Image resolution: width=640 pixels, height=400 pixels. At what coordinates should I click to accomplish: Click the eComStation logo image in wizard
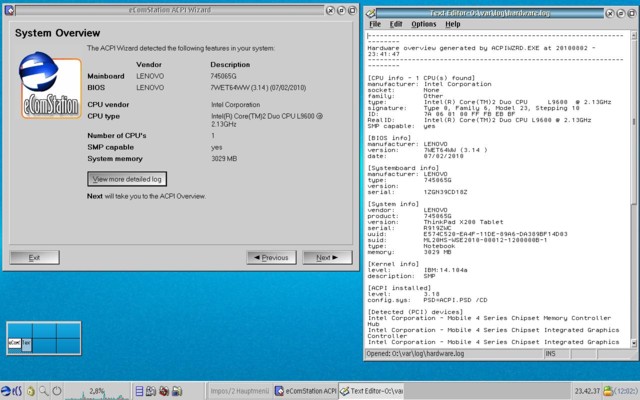click(50, 85)
